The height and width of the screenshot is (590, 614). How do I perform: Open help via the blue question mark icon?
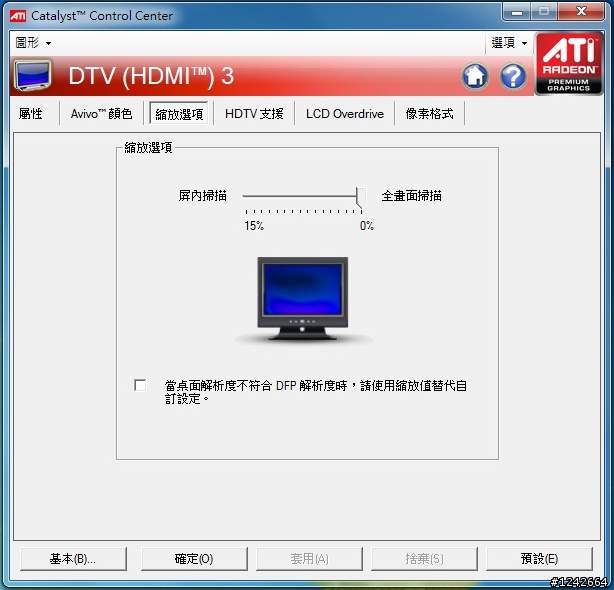click(513, 76)
